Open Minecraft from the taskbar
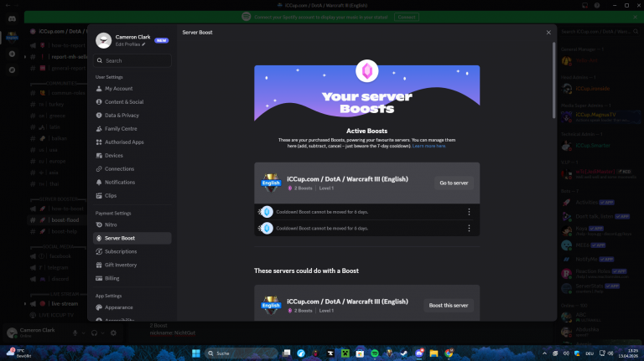Viewport: 644px width, 361px height. point(345,353)
